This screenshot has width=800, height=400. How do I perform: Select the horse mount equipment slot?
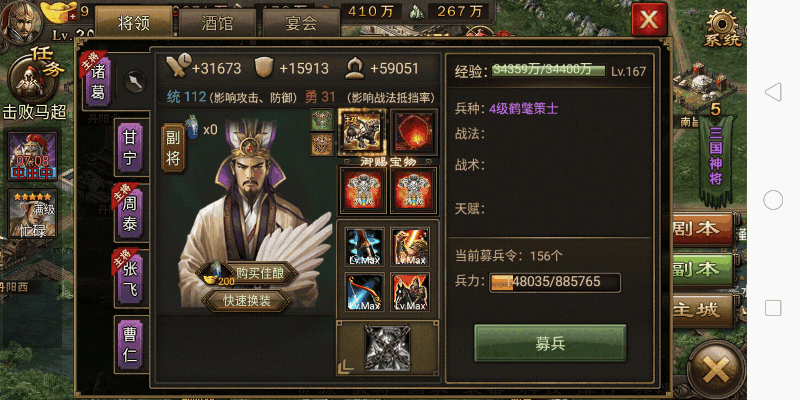(362, 132)
